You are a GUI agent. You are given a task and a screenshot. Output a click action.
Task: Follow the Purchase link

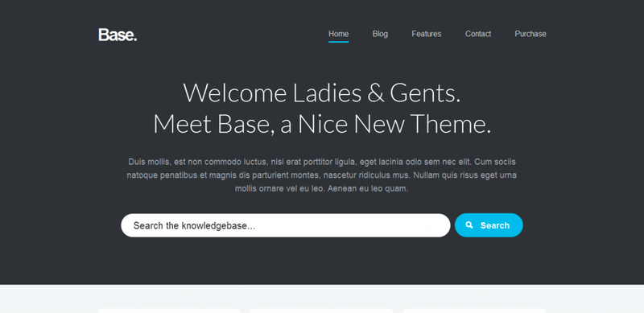(x=530, y=34)
